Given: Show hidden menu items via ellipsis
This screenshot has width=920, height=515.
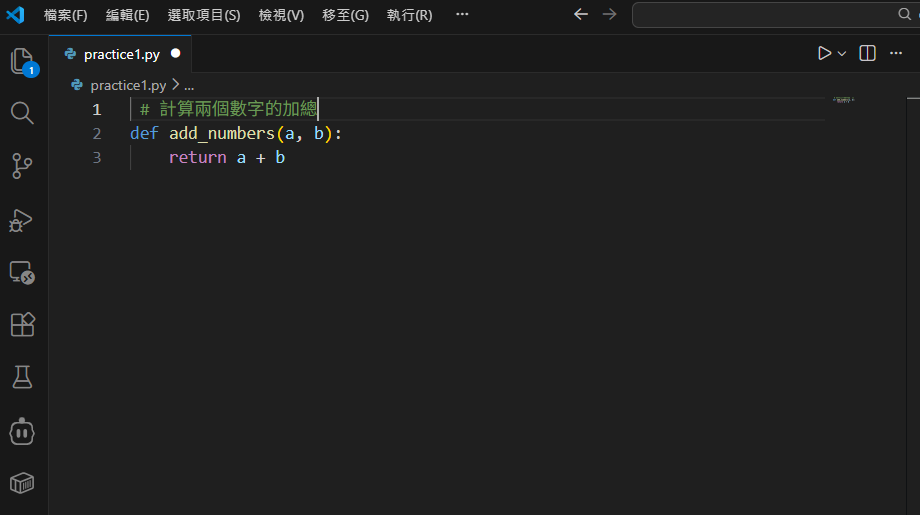Looking at the screenshot, I should 462,14.
